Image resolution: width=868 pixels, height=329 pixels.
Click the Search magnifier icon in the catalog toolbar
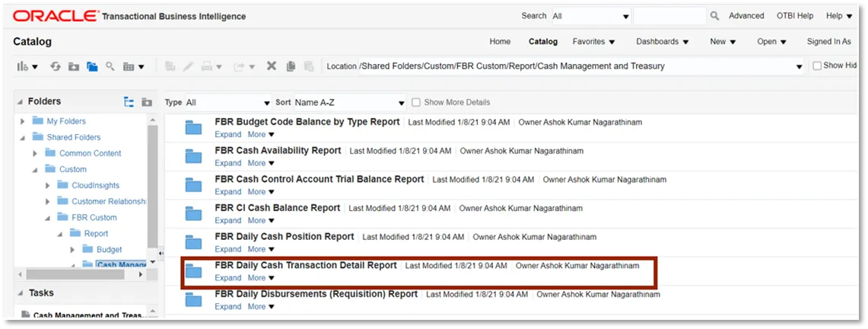pos(110,66)
